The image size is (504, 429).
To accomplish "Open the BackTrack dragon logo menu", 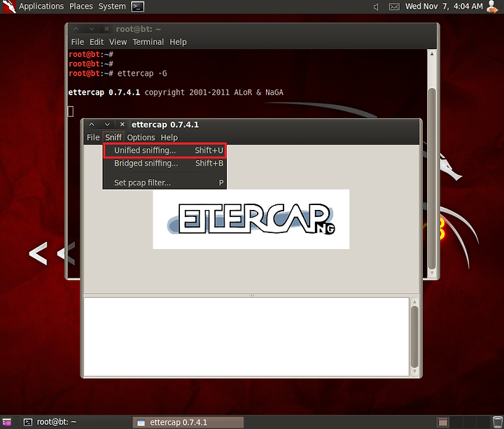I will click(8, 6).
